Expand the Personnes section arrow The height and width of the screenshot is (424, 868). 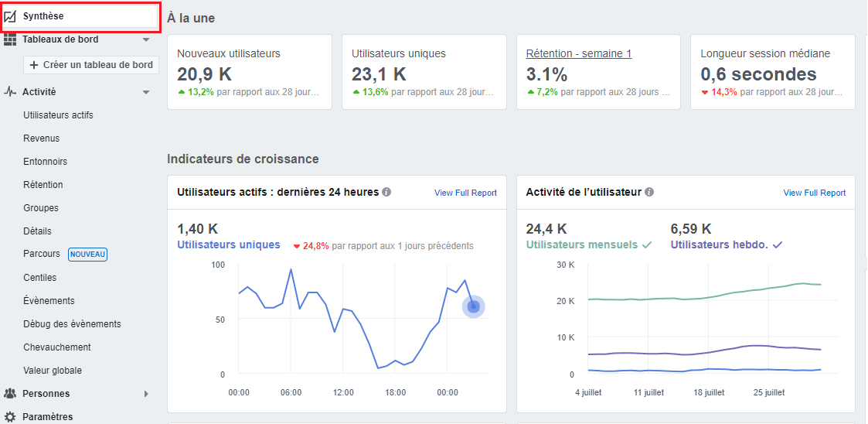coord(146,394)
